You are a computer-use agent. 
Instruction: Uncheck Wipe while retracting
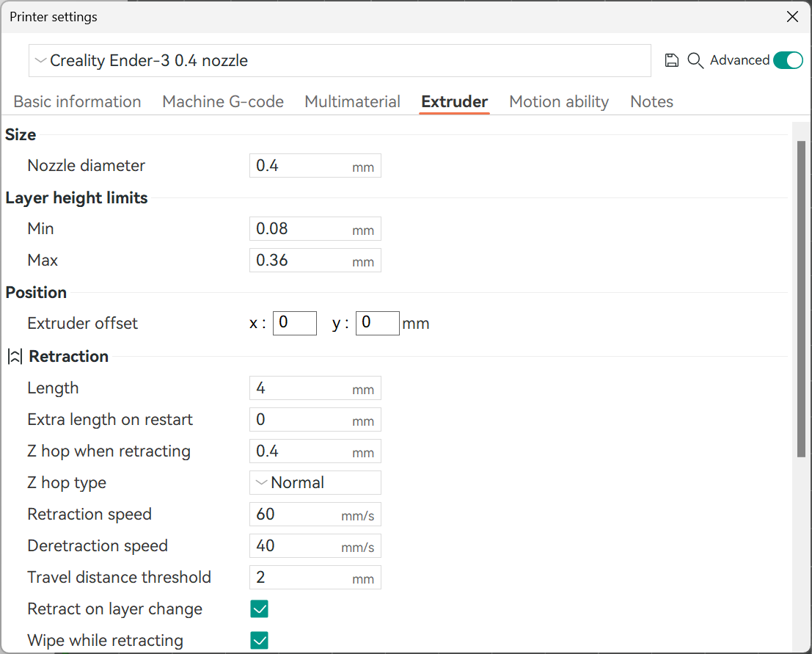[x=260, y=641]
